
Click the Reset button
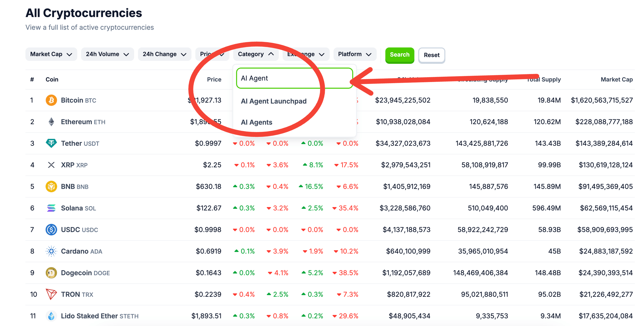click(x=431, y=55)
